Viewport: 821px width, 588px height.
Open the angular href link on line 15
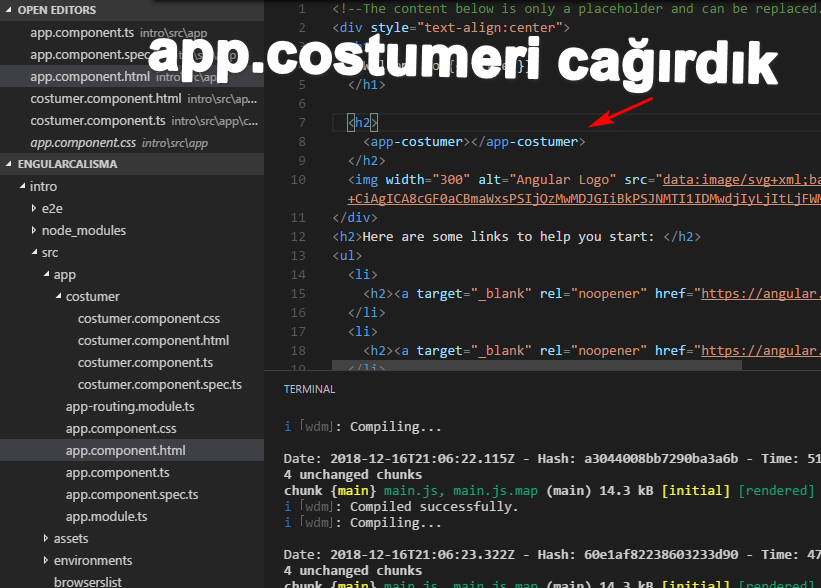[761, 293]
